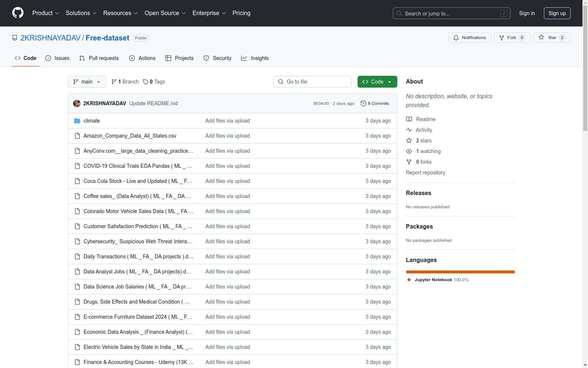This screenshot has width=588, height=368.
Task: Switch to the Issues tab
Action: coord(57,58)
